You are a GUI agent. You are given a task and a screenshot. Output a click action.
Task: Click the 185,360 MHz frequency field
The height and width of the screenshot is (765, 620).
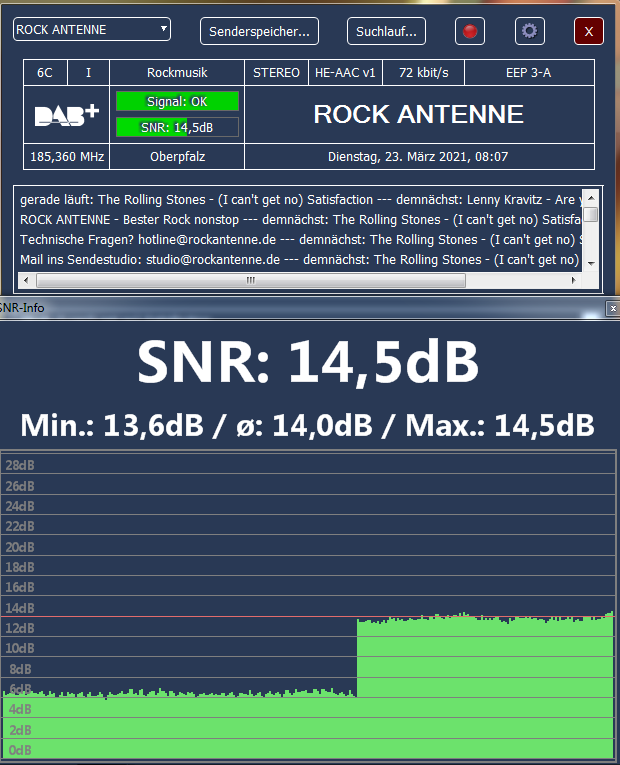(x=66, y=157)
